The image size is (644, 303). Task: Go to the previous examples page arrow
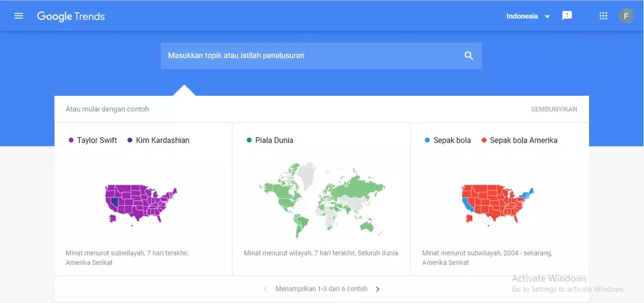pyautogui.click(x=265, y=289)
